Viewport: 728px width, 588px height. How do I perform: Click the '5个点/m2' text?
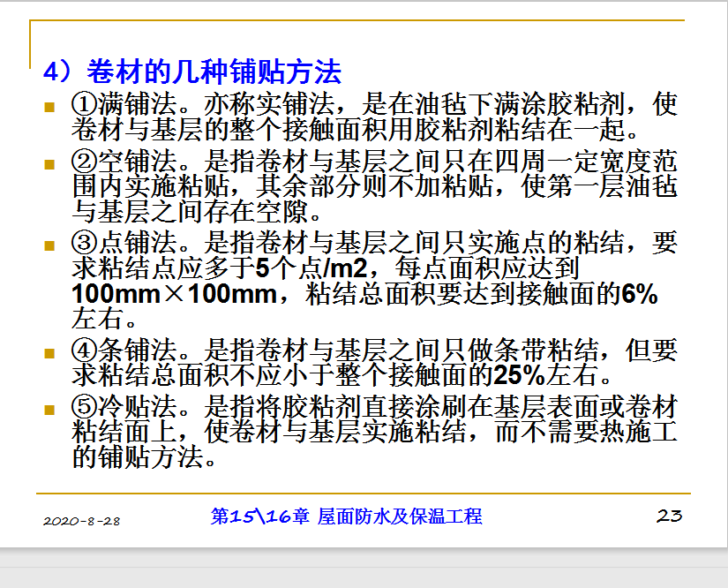(x=311, y=268)
